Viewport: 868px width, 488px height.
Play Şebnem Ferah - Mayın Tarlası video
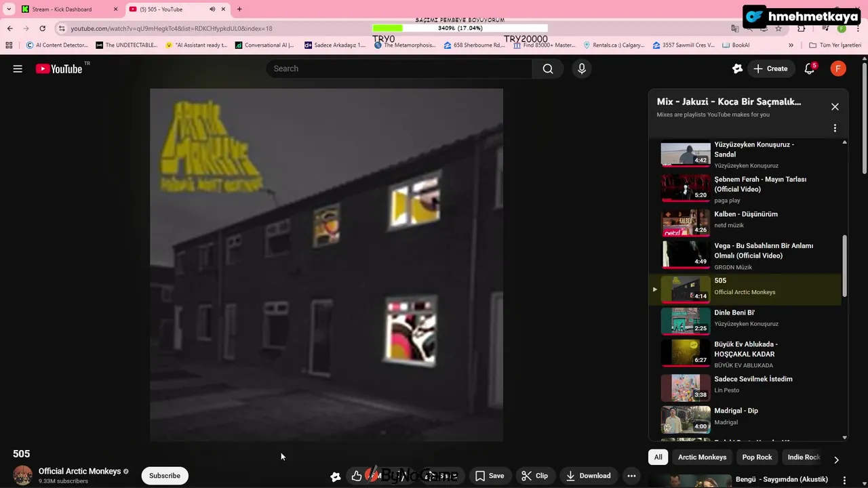745,188
